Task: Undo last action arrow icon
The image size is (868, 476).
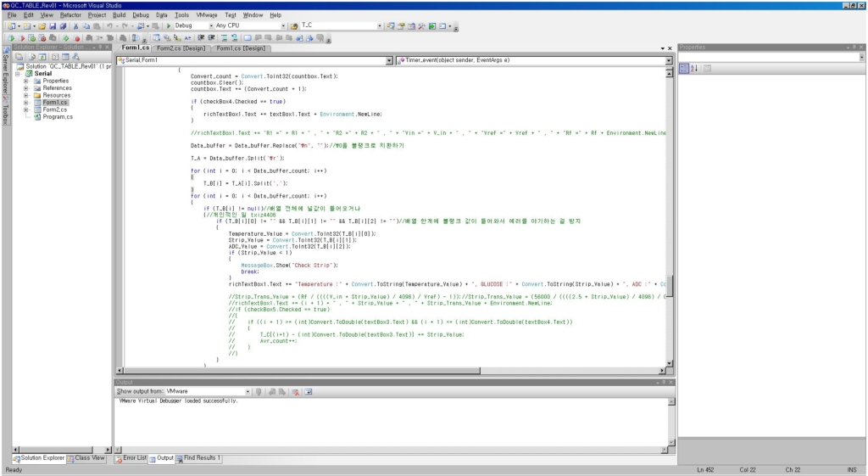Action: pos(109,26)
